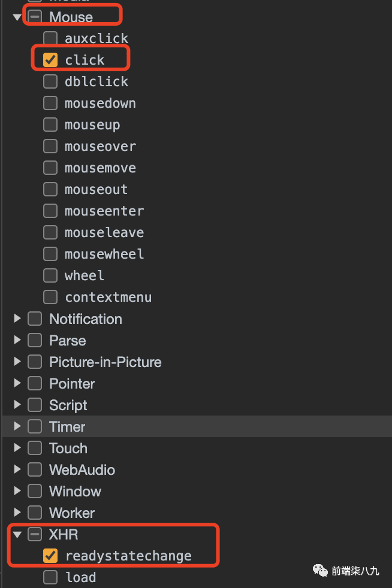Viewport: 392px width, 588px height.
Task: Enable the auxclick event checkbox
Action: [x=50, y=38]
